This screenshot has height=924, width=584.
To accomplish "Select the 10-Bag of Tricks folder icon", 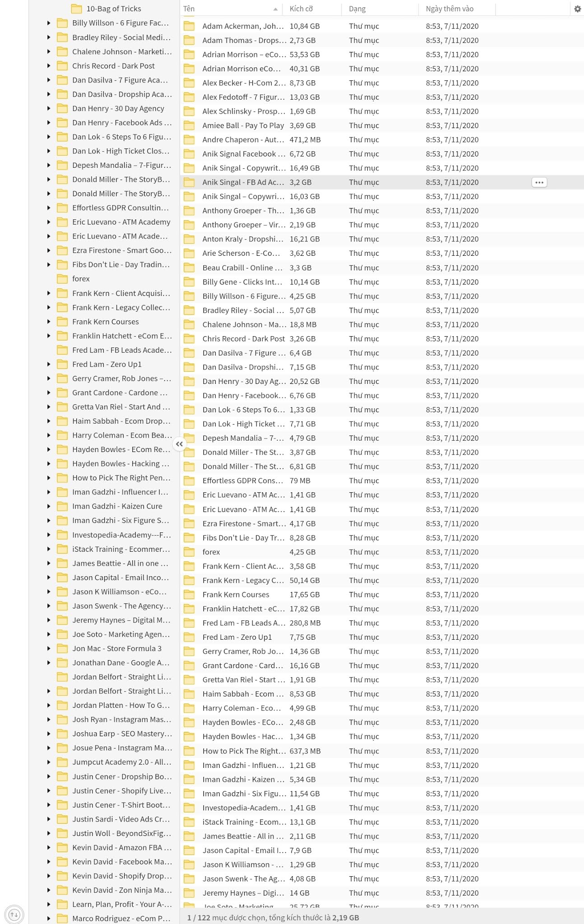I will click(x=76, y=9).
